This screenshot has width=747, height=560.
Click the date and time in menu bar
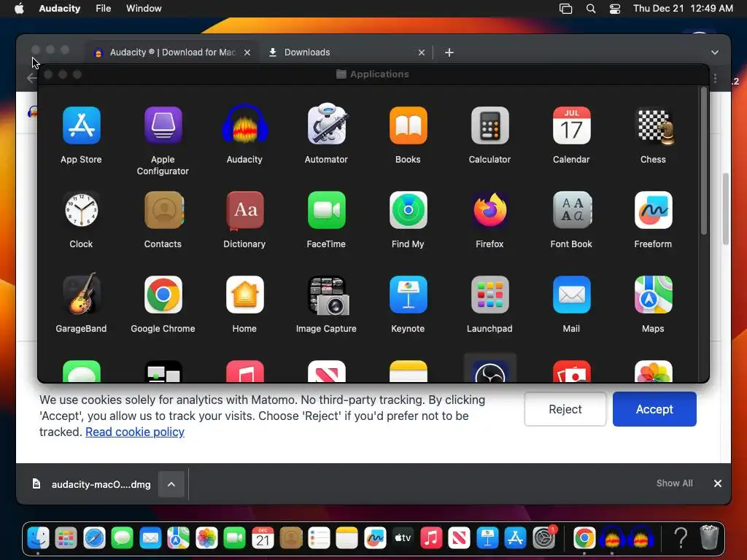point(683,9)
